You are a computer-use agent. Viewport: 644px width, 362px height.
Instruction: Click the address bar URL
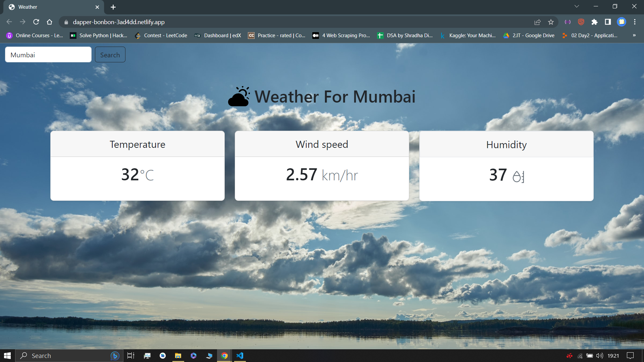118,22
